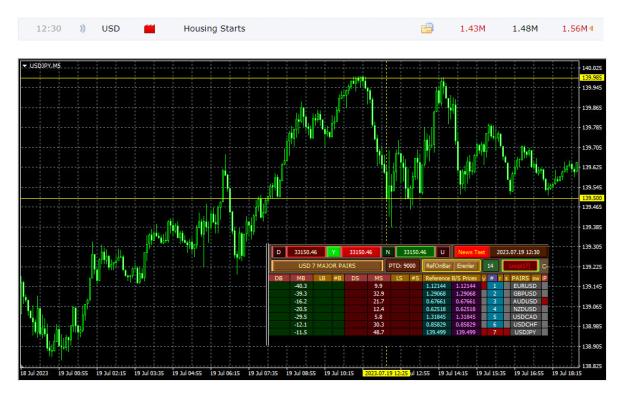Click the PAIRS column header
Viewport: 625px width, 399px height.
point(520,278)
